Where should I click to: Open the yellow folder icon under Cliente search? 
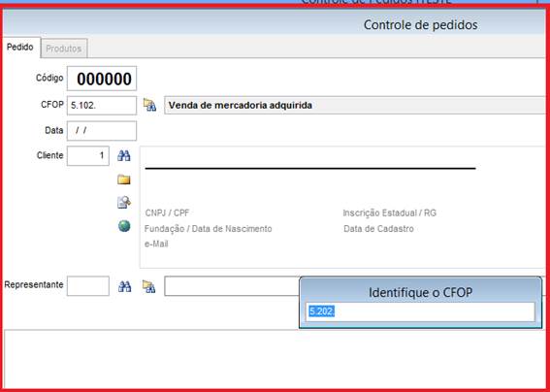point(124,180)
